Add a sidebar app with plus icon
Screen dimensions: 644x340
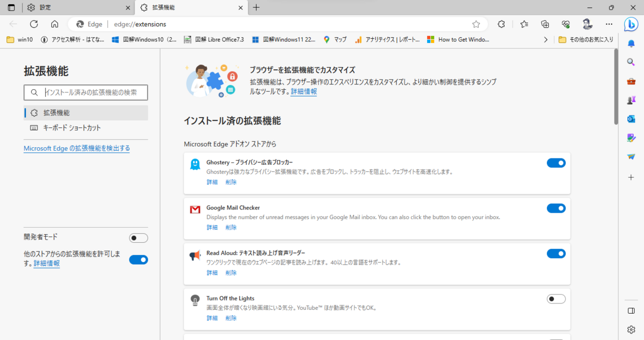tap(631, 177)
